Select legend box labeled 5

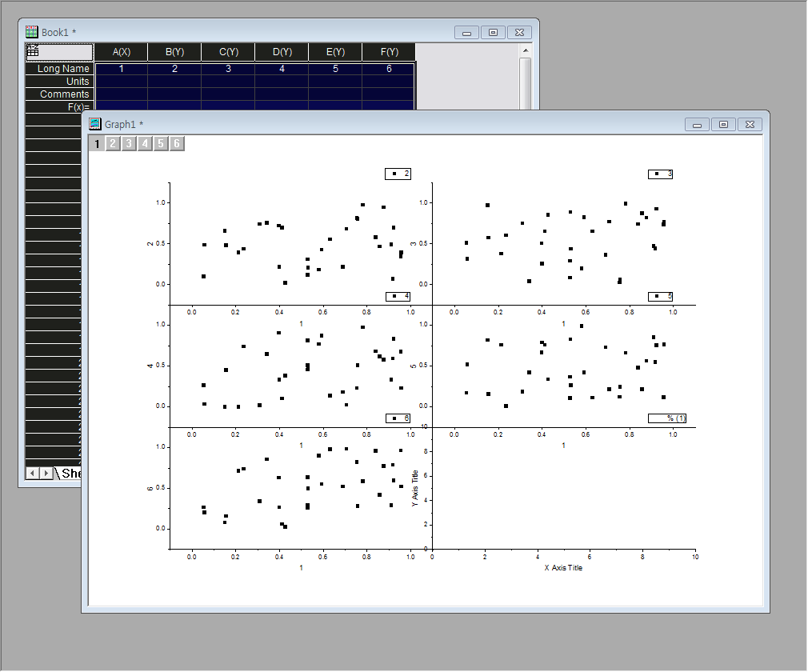tap(660, 296)
